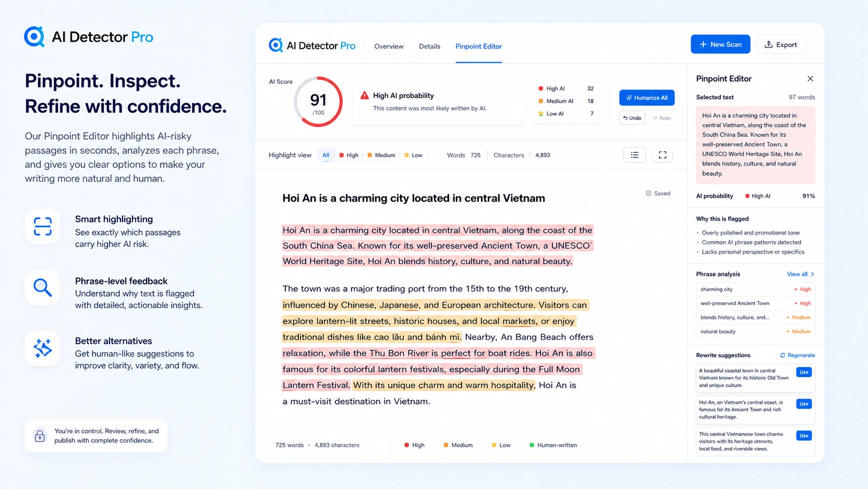Click Low AI count 7 row
This screenshot has height=489, width=868.
(x=566, y=113)
